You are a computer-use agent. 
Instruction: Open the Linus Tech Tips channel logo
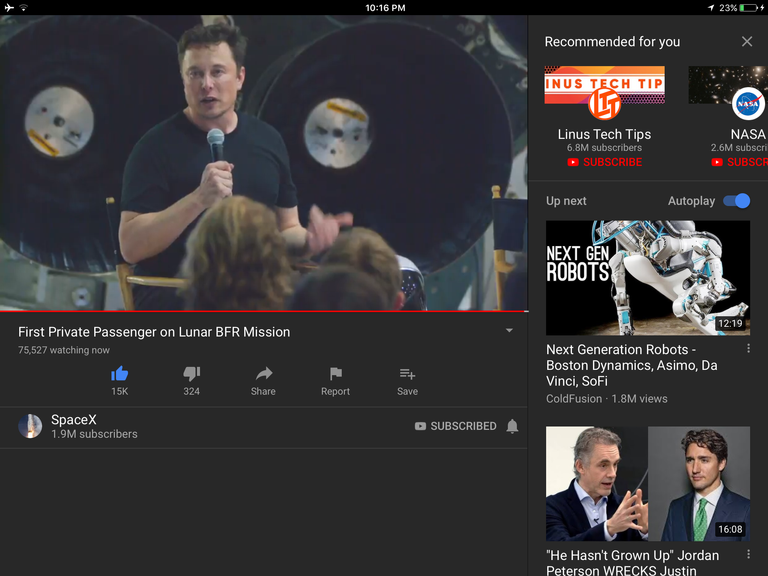[604, 104]
